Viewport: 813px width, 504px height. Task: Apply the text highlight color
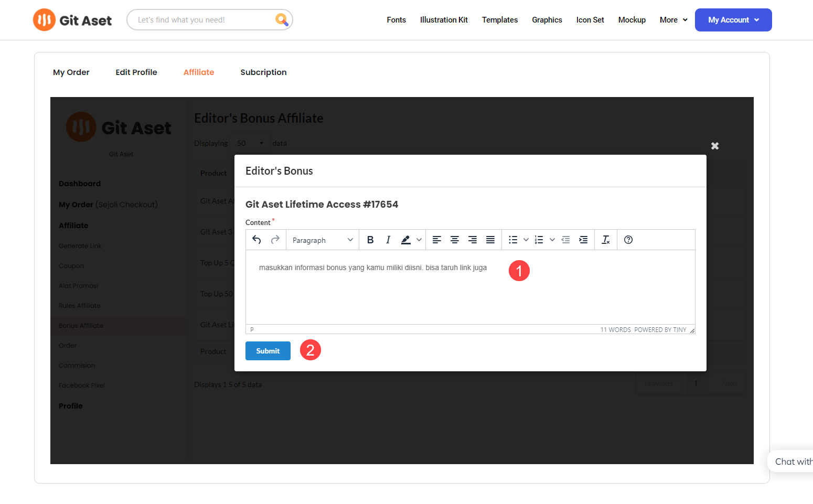(405, 240)
